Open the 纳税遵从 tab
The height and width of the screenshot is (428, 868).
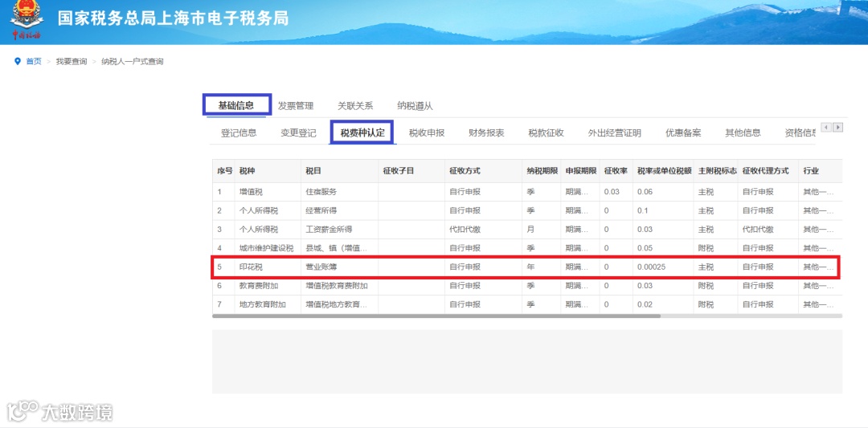(x=416, y=106)
